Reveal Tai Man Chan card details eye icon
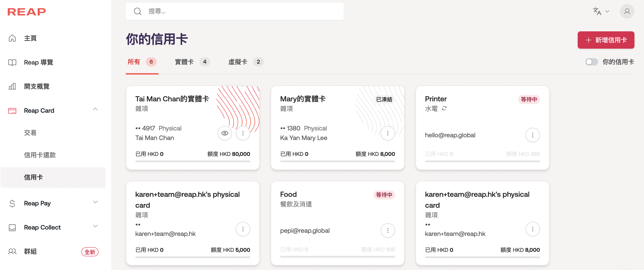 (x=225, y=133)
